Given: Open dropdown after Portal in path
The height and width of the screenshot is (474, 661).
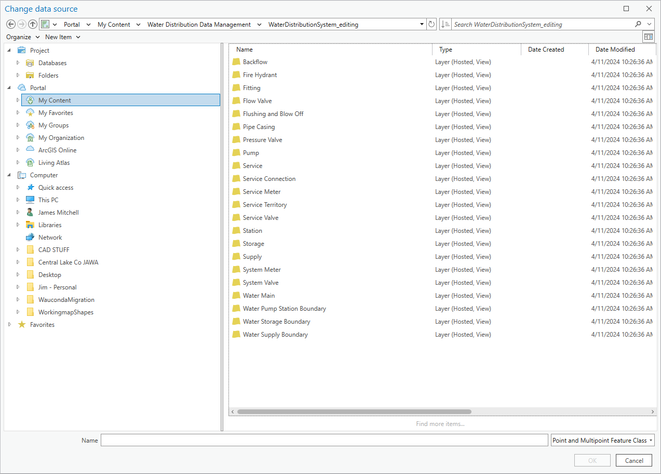Looking at the screenshot, I should [88, 24].
